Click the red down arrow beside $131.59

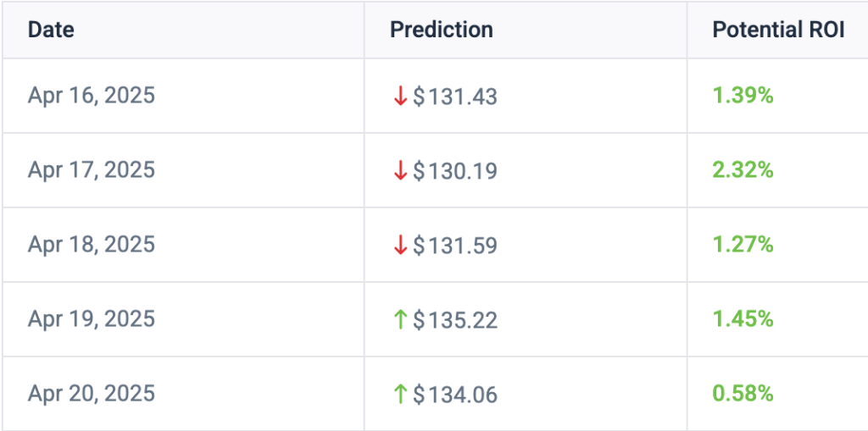(400, 245)
